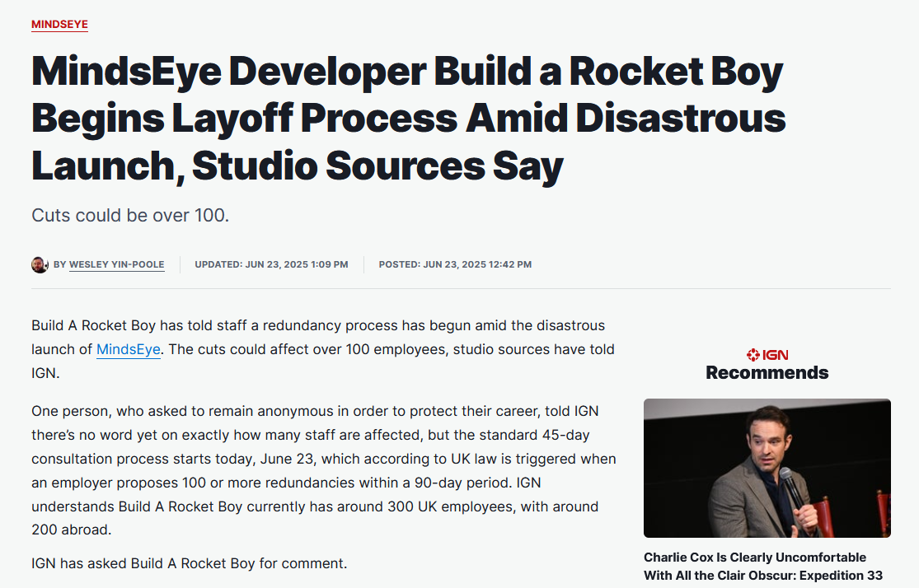919x588 pixels.
Task: Open 'Charlie Cox Is Clearly Uncomfortable' headline link
Action: [x=763, y=567]
